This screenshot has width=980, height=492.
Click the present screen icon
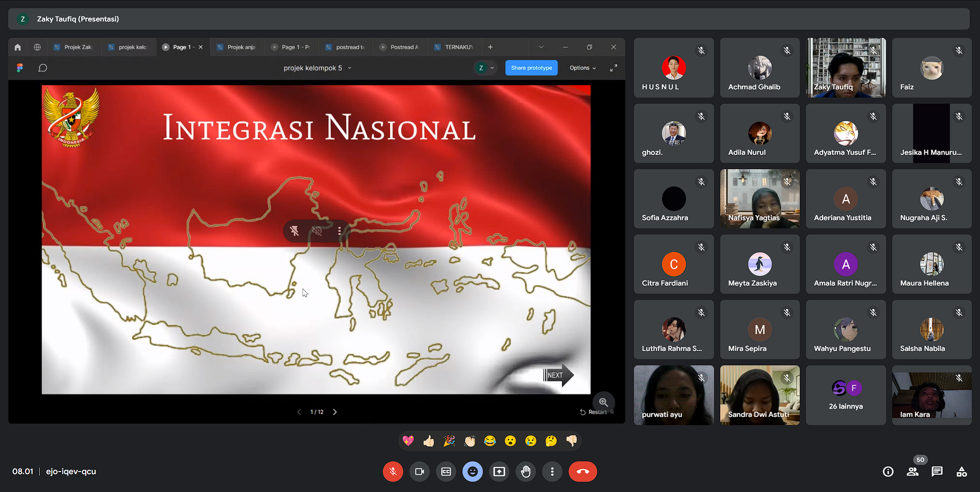point(499,472)
